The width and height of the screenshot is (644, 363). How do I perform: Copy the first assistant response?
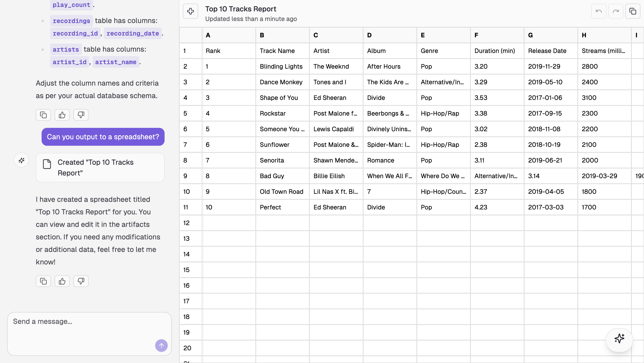tap(43, 115)
